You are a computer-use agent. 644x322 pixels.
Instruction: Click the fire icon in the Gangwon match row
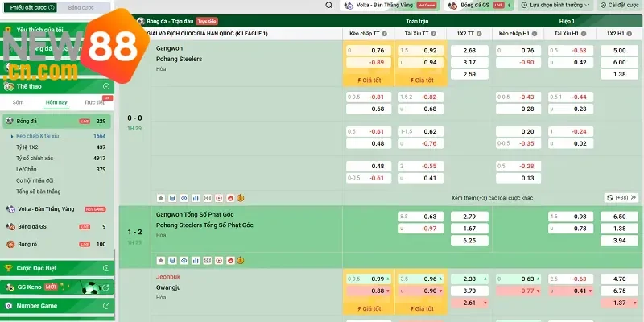point(229,197)
